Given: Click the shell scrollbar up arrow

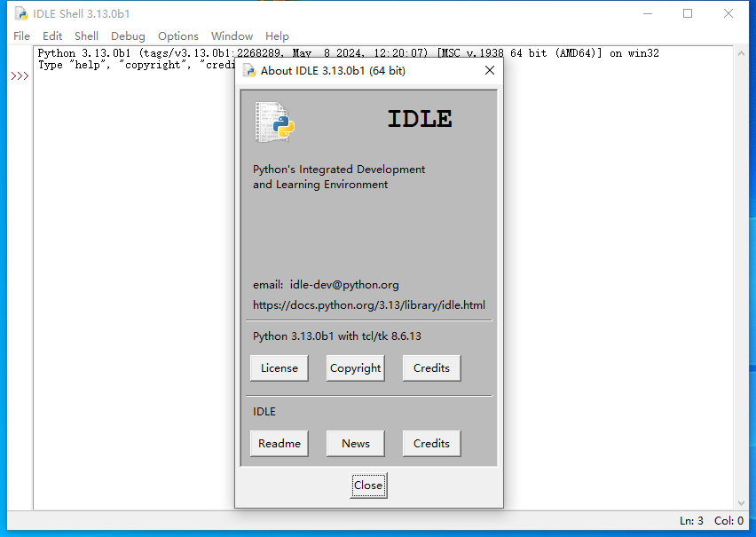Looking at the screenshot, I should point(742,55).
